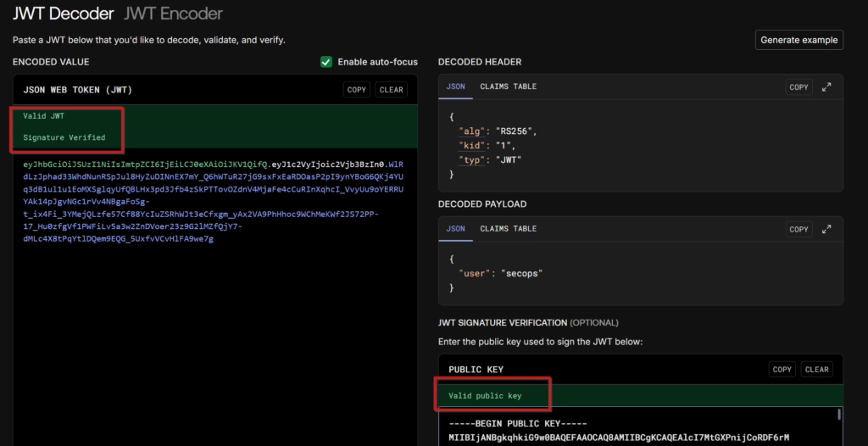Click the public key box scrollbar
This screenshot has height=446, width=868.
(839, 415)
